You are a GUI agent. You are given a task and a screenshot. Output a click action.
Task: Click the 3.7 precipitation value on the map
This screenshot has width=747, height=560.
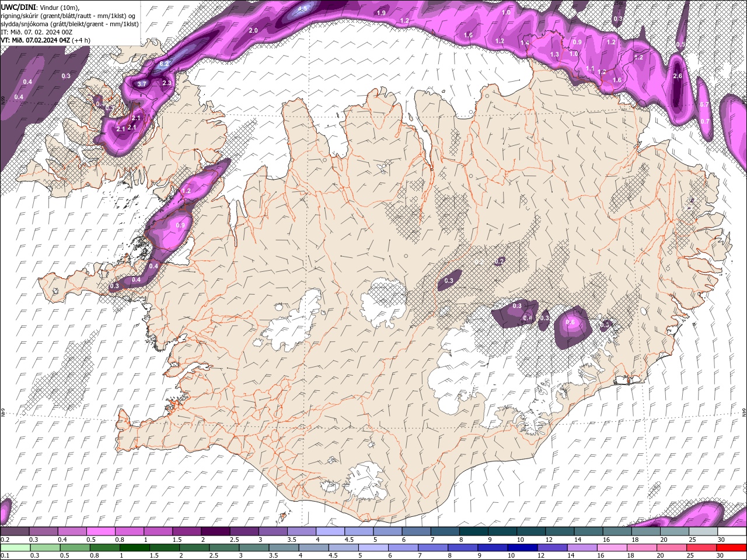tap(142, 84)
